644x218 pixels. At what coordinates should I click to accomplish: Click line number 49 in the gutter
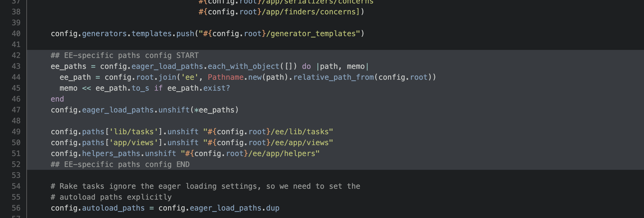[16, 132]
